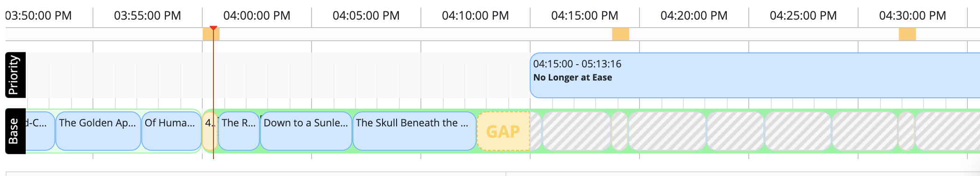The width and height of the screenshot is (980, 176).
Task: Select The Golden Ap... block
Action: tap(98, 131)
